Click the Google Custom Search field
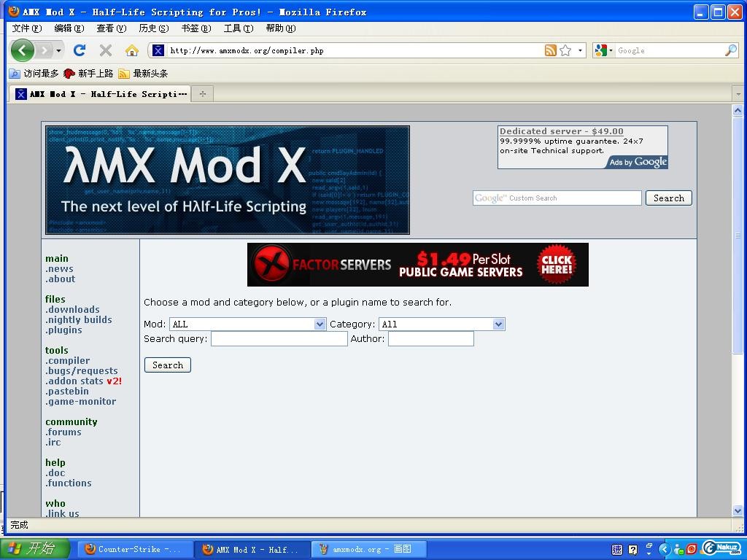The image size is (747, 560). pos(557,198)
